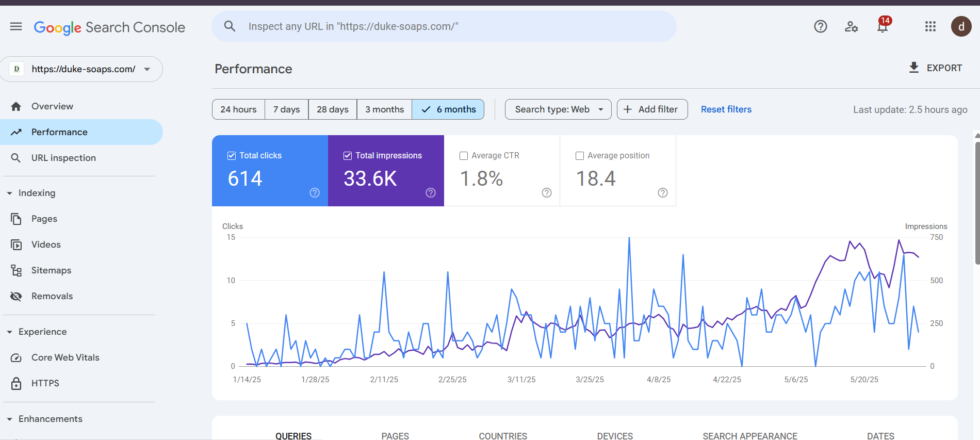Open user and permissions settings icon
Screen dimensions: 980x440
click(851, 26)
